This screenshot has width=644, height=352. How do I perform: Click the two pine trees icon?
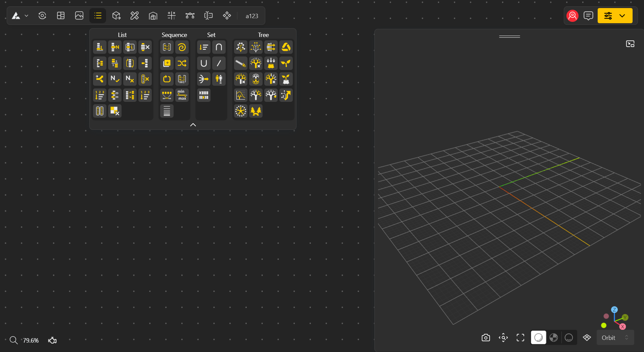[256, 111]
